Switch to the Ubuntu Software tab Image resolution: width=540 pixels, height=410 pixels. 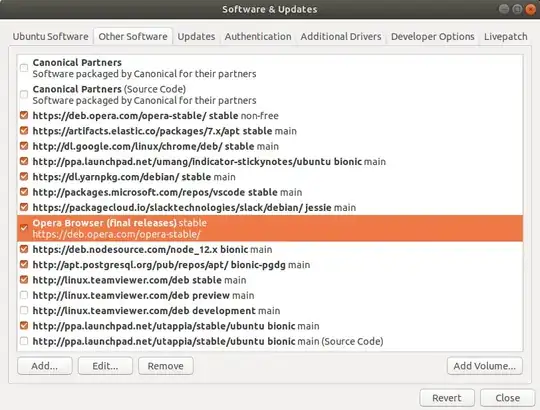(x=50, y=36)
